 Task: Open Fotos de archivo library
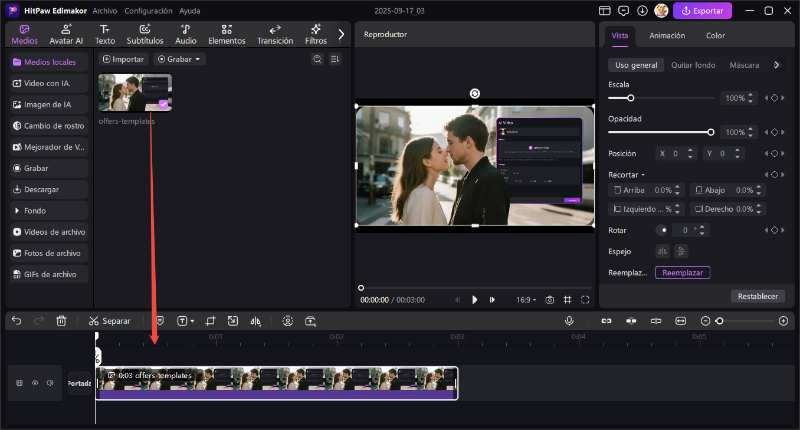[x=48, y=253]
